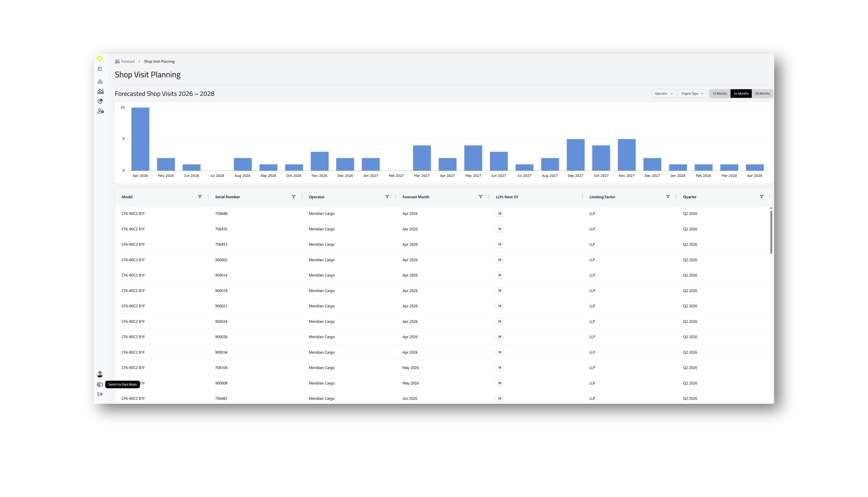Select the 12 Months range option
Screen dimensions: 868x497
(719, 94)
